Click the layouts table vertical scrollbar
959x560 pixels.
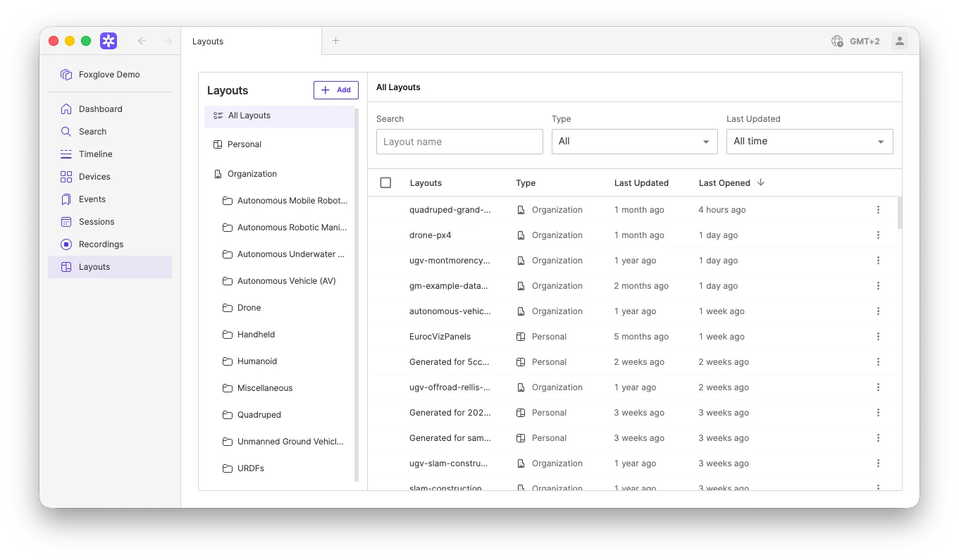900,213
